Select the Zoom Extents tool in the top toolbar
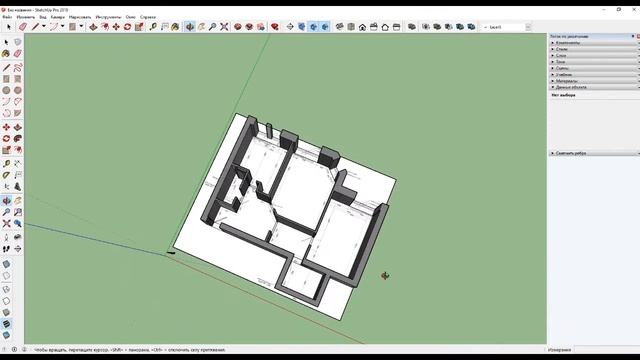 click(x=224, y=27)
